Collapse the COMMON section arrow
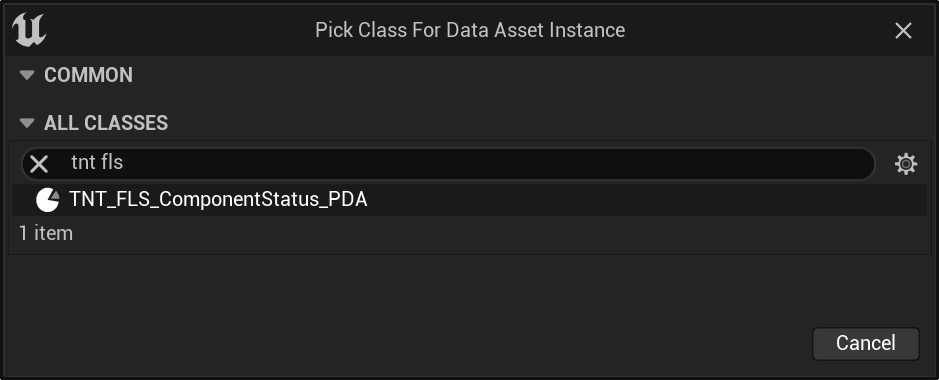The image size is (939, 380). (27, 75)
